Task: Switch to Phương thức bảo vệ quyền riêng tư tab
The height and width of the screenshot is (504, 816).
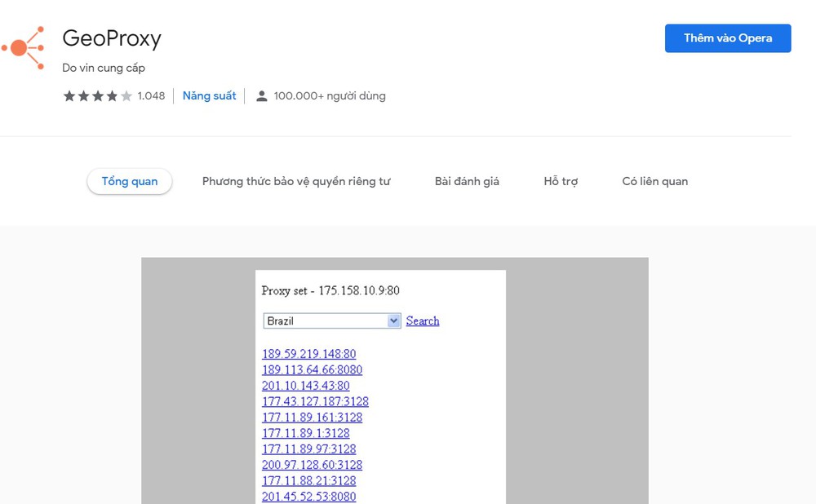Action: click(x=296, y=182)
